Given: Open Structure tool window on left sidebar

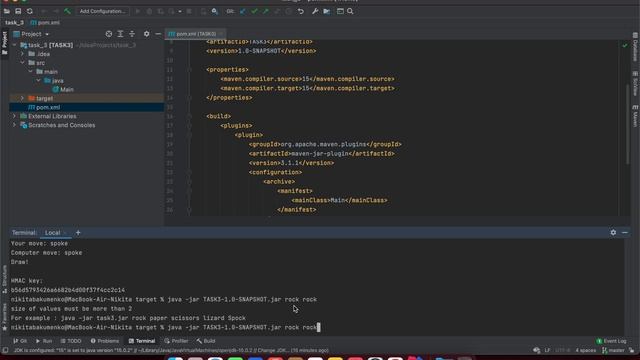Looking at the screenshot, I should tap(4, 279).
